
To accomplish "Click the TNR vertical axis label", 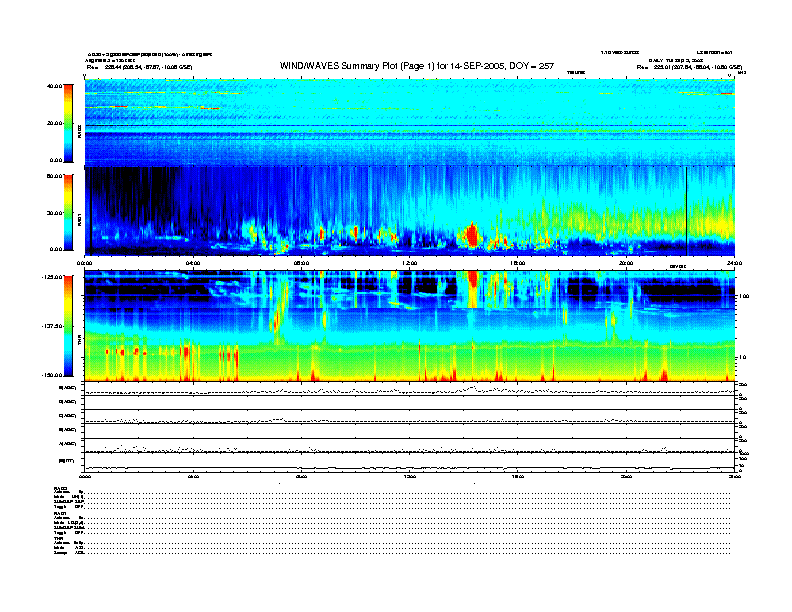I will [x=79, y=342].
